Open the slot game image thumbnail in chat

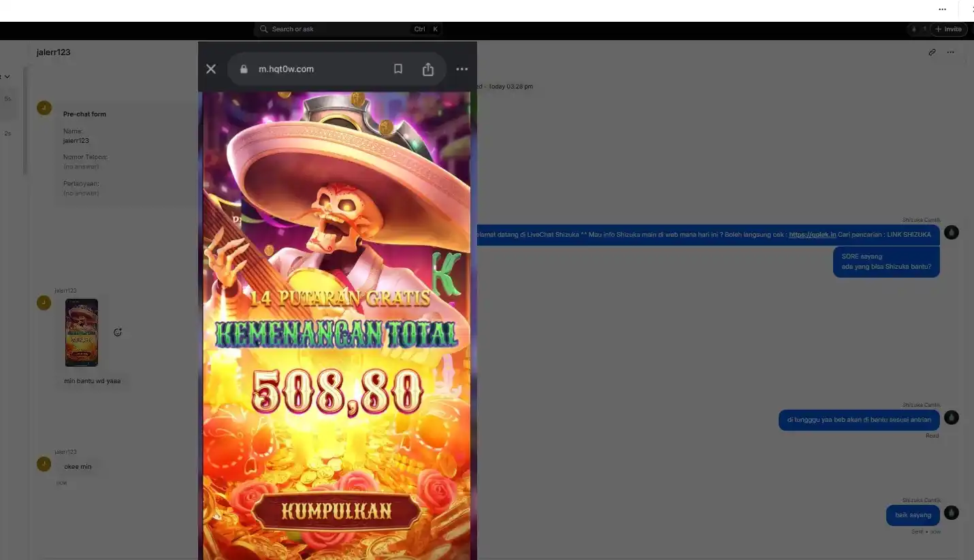pyautogui.click(x=82, y=333)
